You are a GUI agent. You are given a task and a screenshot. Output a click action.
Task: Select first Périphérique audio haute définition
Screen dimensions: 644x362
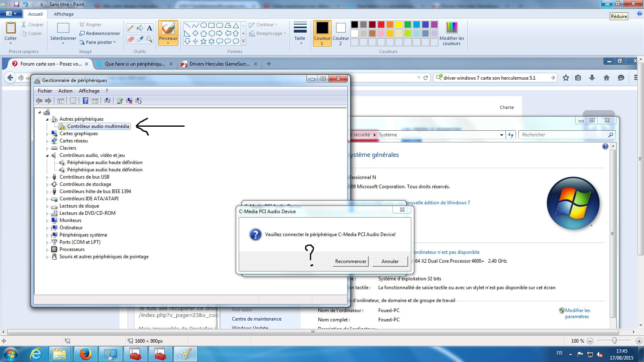(105, 162)
